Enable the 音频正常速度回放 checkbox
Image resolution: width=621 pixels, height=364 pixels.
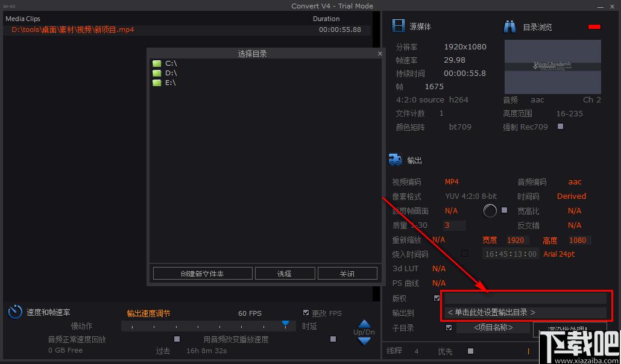click(177, 339)
